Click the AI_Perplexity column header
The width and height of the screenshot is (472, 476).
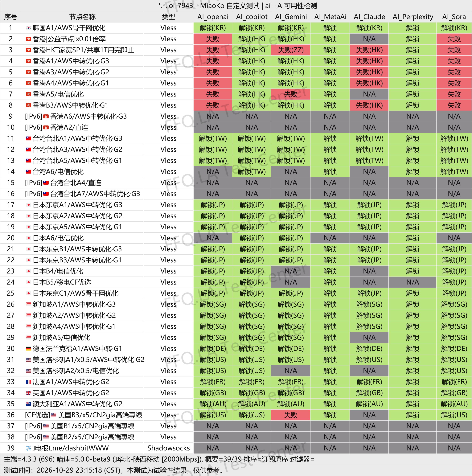click(413, 17)
